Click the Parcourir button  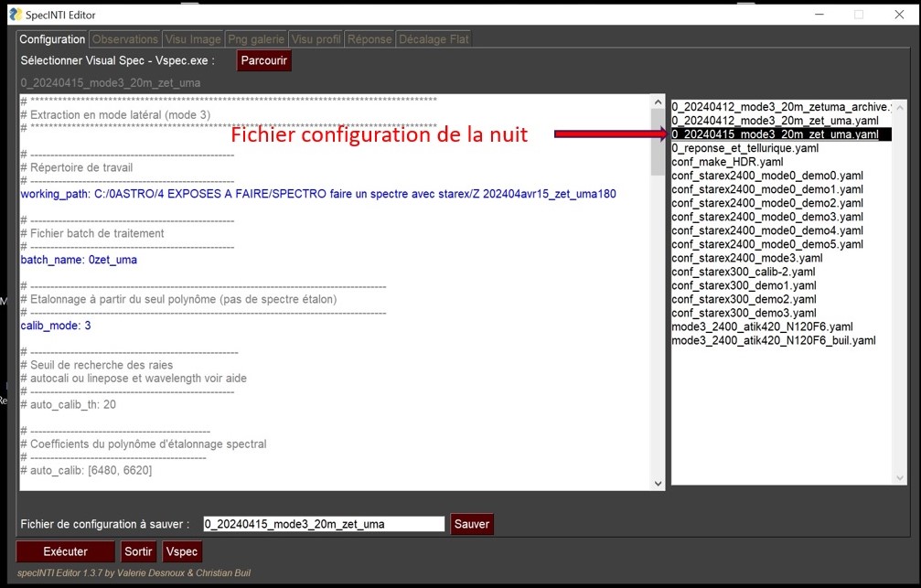264,61
